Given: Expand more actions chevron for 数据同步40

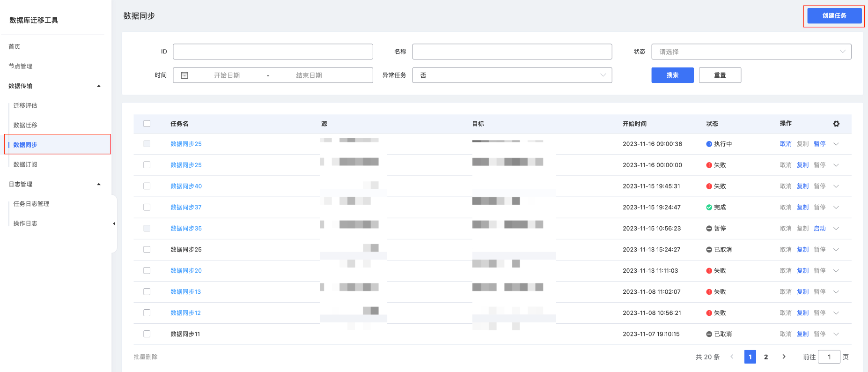Looking at the screenshot, I should pos(836,186).
